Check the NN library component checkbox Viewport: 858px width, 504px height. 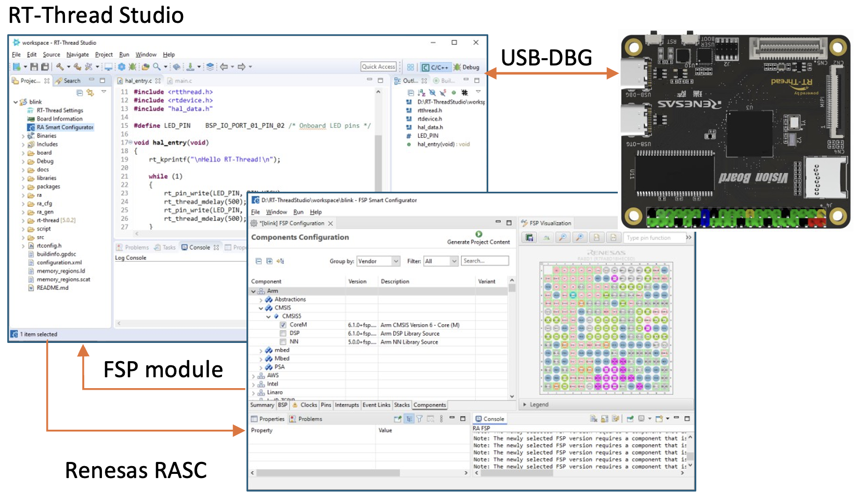click(x=283, y=341)
